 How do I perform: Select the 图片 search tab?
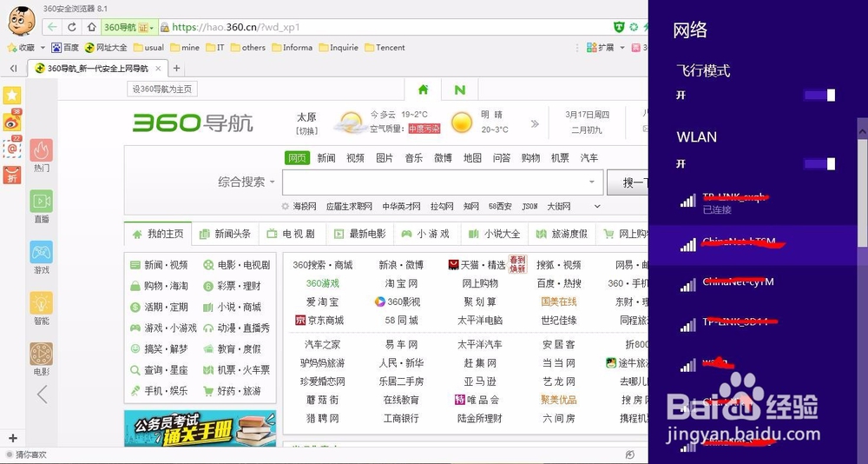point(385,158)
